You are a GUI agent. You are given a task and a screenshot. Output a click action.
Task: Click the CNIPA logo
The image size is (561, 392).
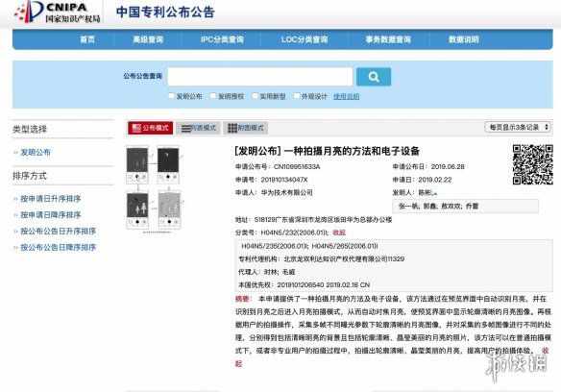58,12
